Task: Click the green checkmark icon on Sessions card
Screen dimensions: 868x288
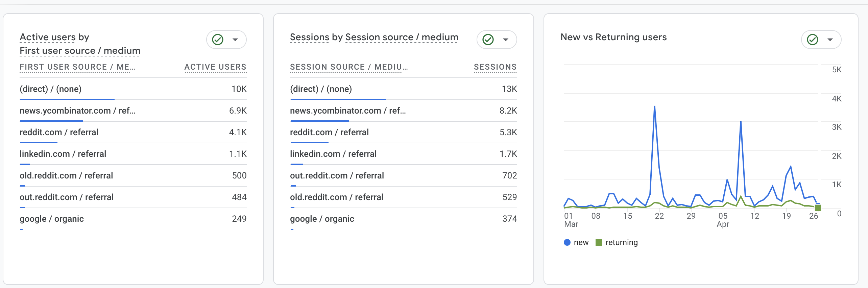Action: (488, 39)
